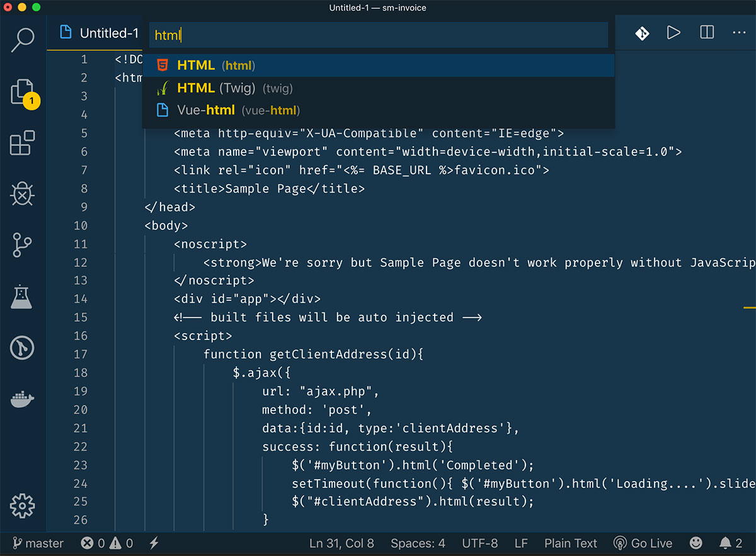Click the html language search input field

(x=378, y=35)
